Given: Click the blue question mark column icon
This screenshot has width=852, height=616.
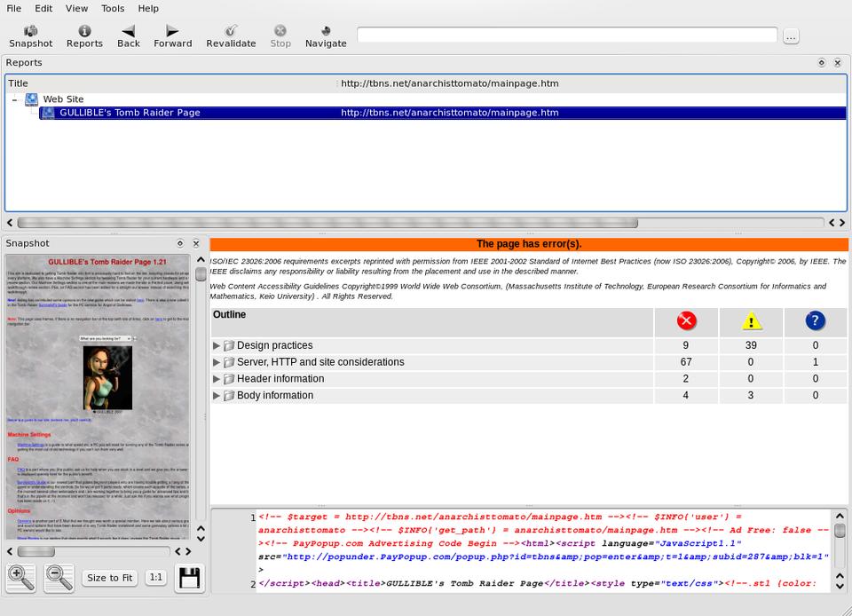Looking at the screenshot, I should tap(815, 321).
